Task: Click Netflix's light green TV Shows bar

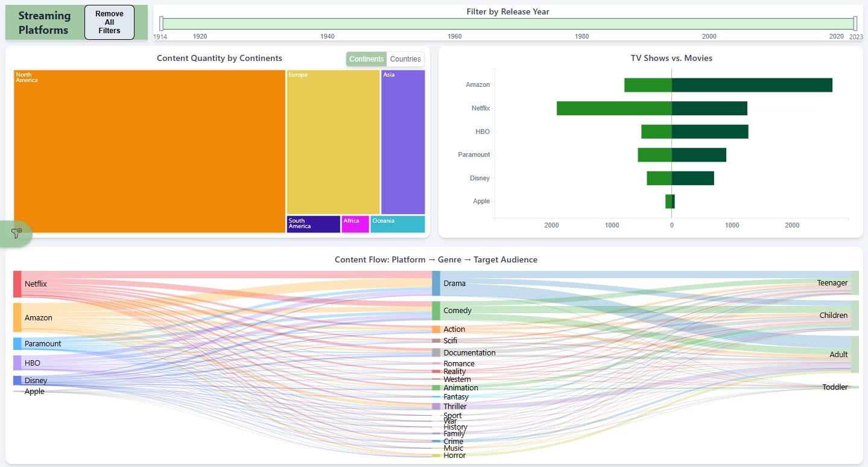Action: (613, 109)
